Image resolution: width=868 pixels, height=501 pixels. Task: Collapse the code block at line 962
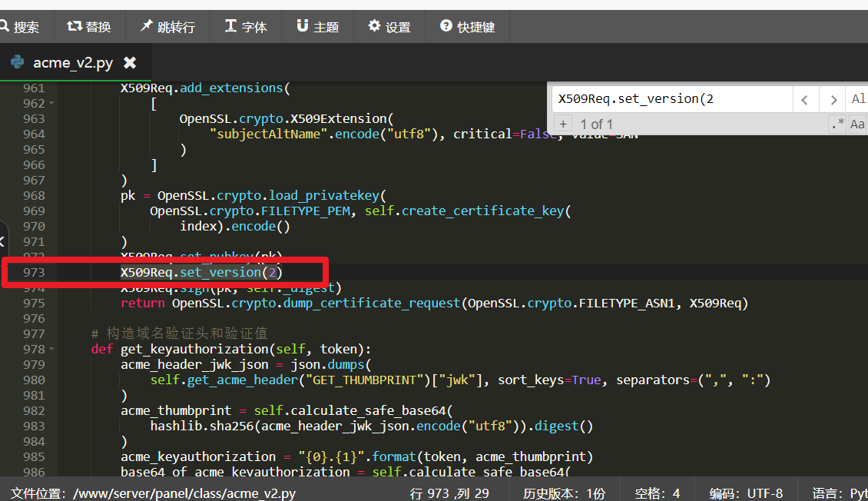pos(51,103)
